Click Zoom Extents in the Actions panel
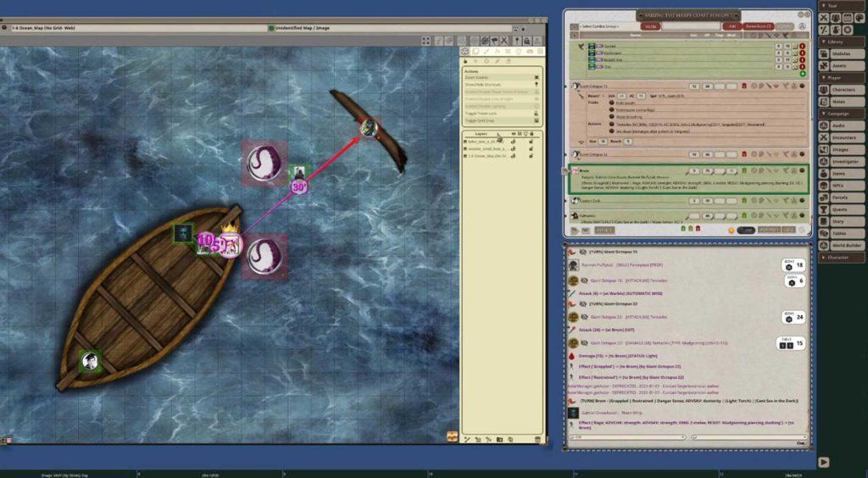The image size is (868, 478). tap(502, 77)
